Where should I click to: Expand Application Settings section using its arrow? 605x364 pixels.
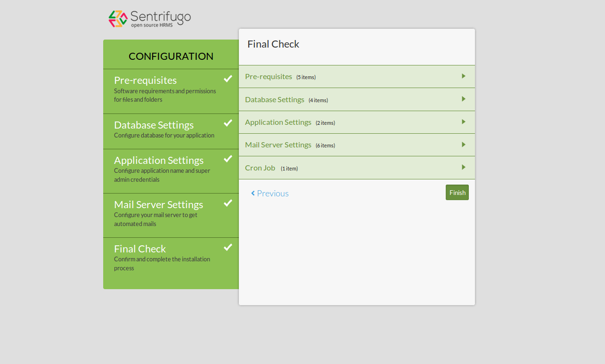(x=464, y=122)
